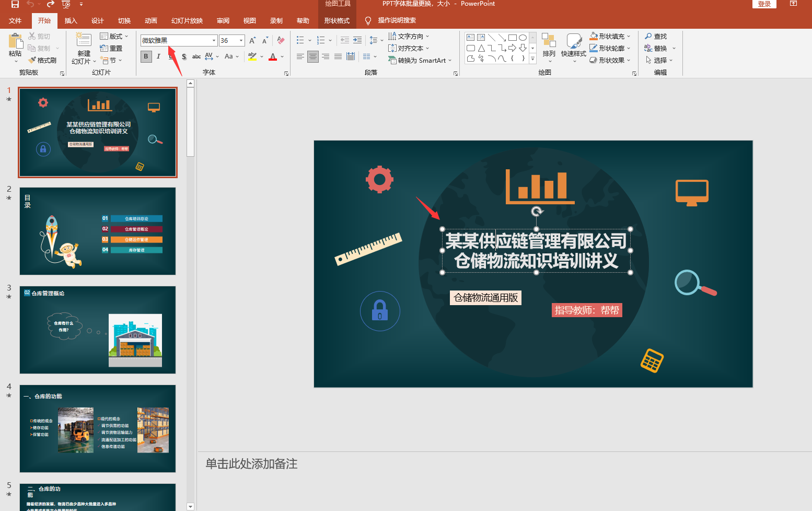Click the increase font size icon
Screen dimensions: 812x511
[252, 40]
